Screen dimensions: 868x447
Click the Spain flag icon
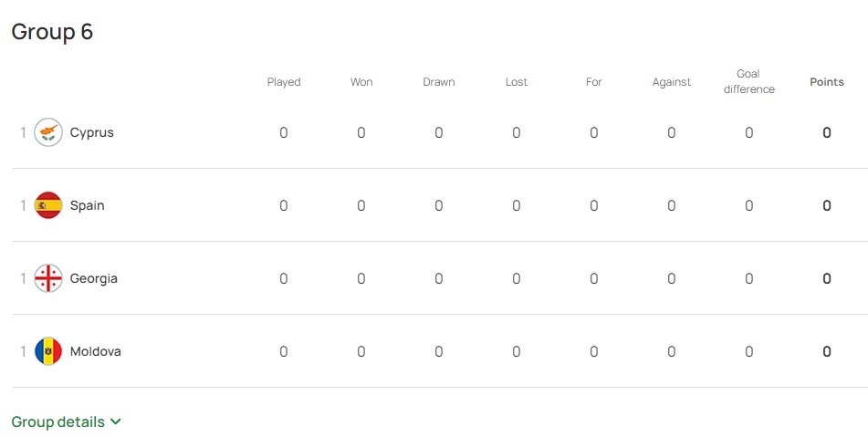tap(48, 205)
